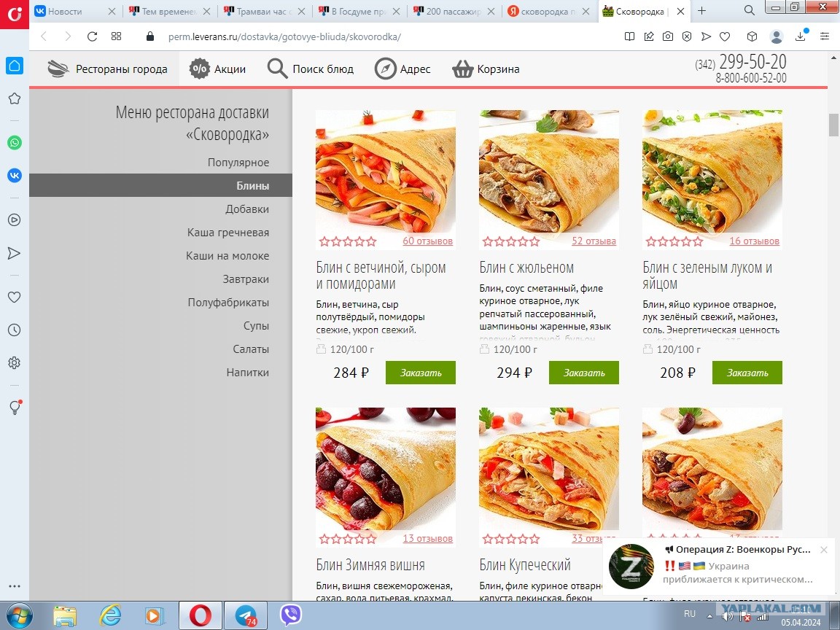The height and width of the screenshot is (630, 840).
Task: Click the page vertical scrollbar thumb
Action: point(833,125)
